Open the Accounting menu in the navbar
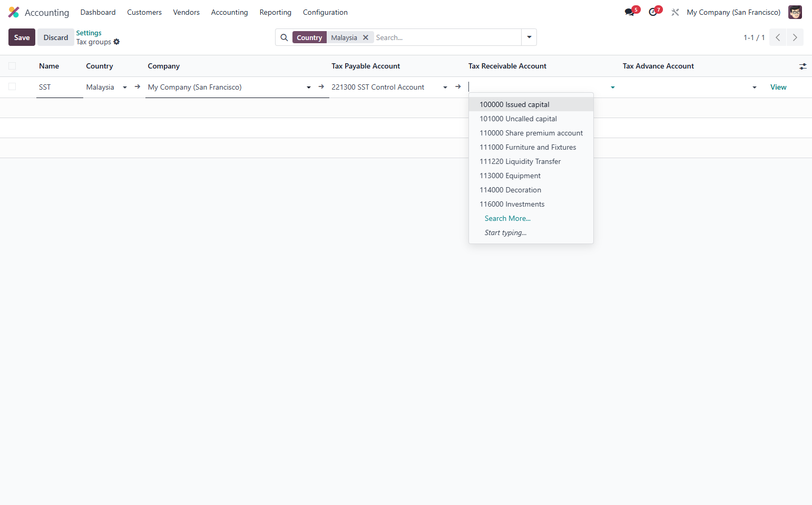812x505 pixels. point(230,12)
